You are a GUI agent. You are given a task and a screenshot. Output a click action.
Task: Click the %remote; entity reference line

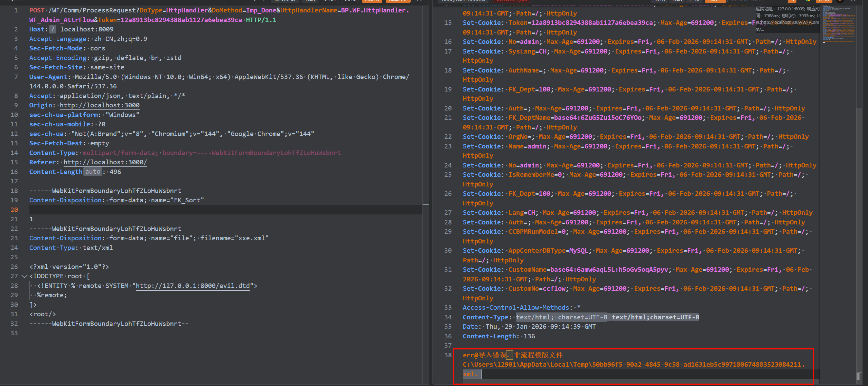(x=52, y=295)
